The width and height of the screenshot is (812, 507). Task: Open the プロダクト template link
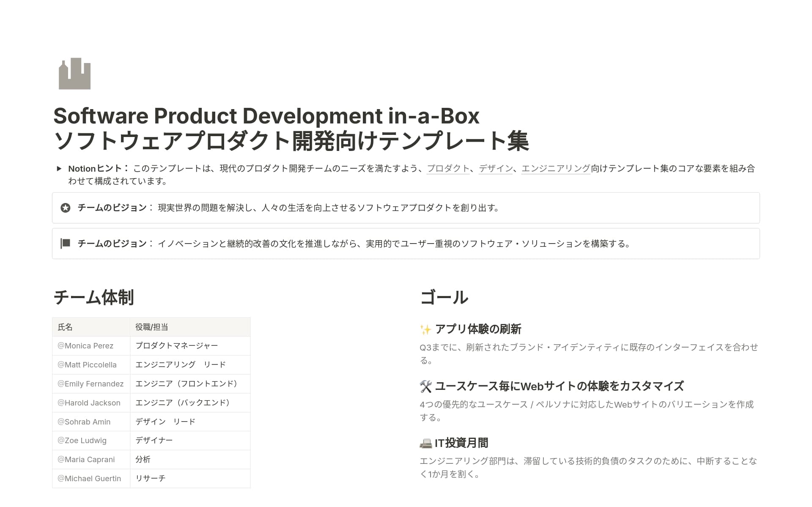coord(448,168)
